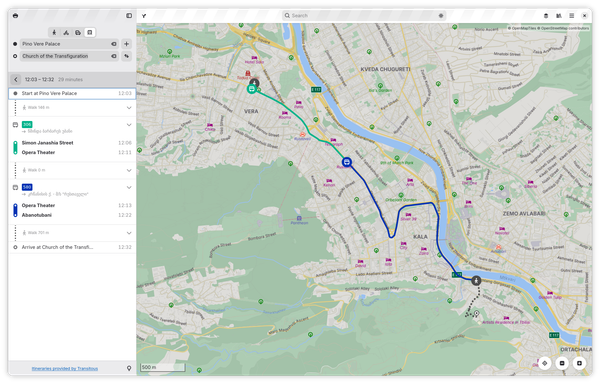Expand the 580 bus leg details

point(129,187)
